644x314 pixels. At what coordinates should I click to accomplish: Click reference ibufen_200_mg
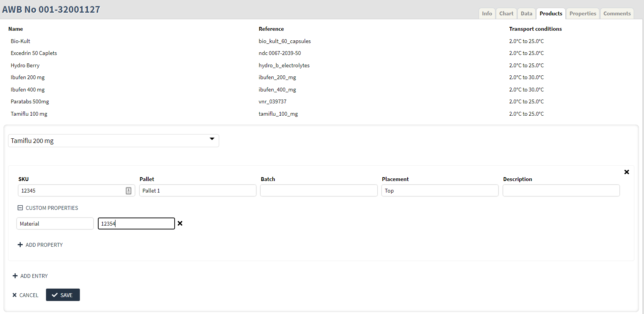[277, 77]
